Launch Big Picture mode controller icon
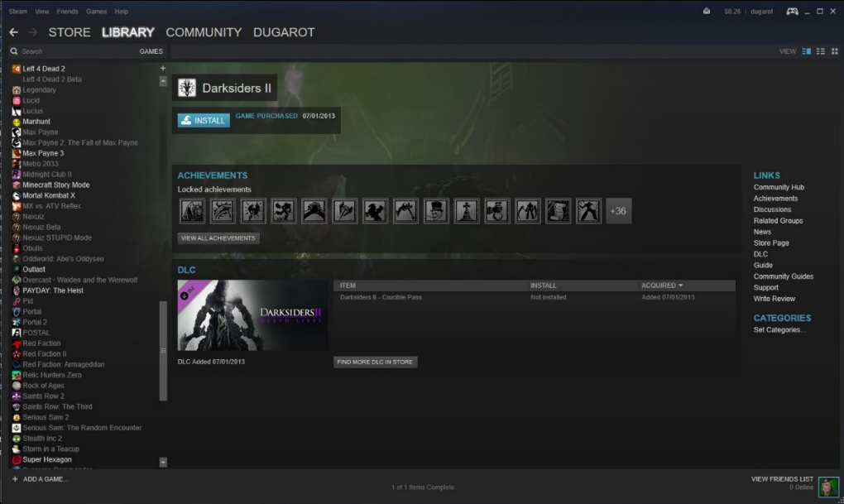This screenshot has height=504, width=844. 793,12
